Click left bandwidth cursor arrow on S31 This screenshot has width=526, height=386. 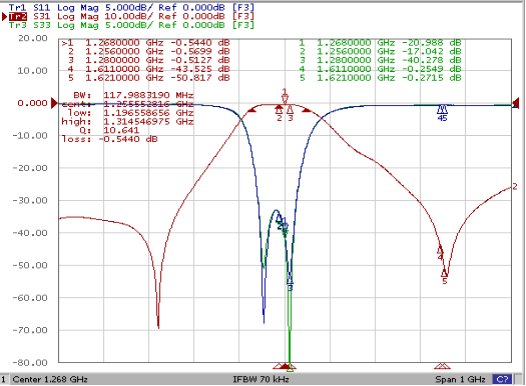pos(252,110)
